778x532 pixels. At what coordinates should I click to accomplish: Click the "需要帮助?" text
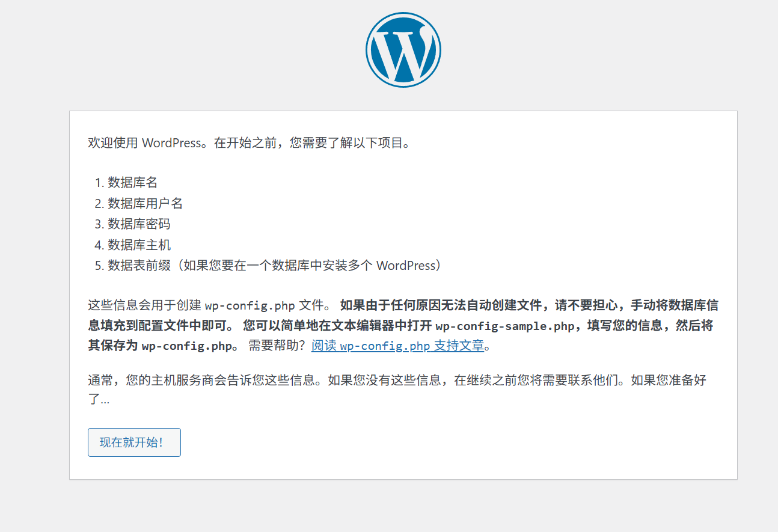click(277, 346)
